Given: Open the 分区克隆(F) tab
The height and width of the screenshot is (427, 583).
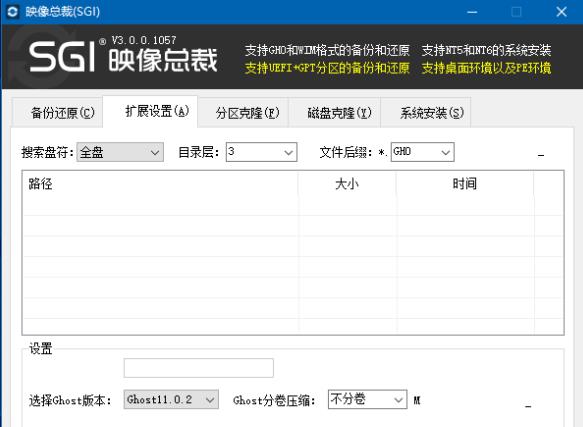Looking at the screenshot, I should tap(243, 113).
